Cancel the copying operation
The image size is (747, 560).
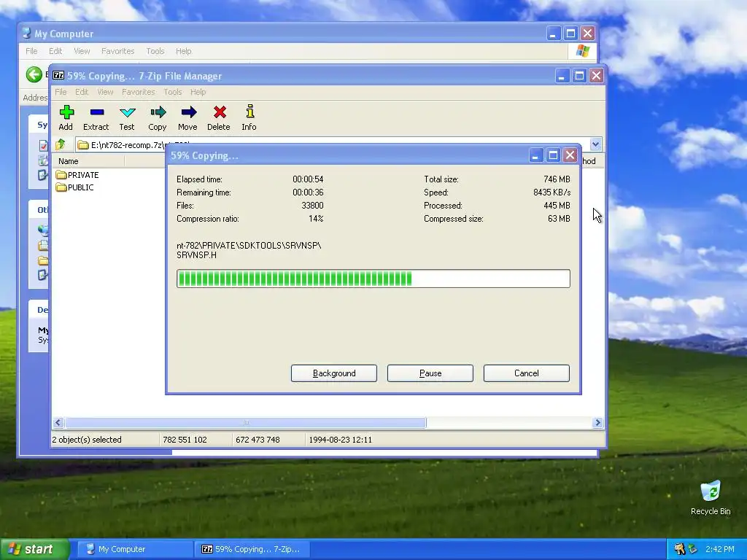coord(527,373)
